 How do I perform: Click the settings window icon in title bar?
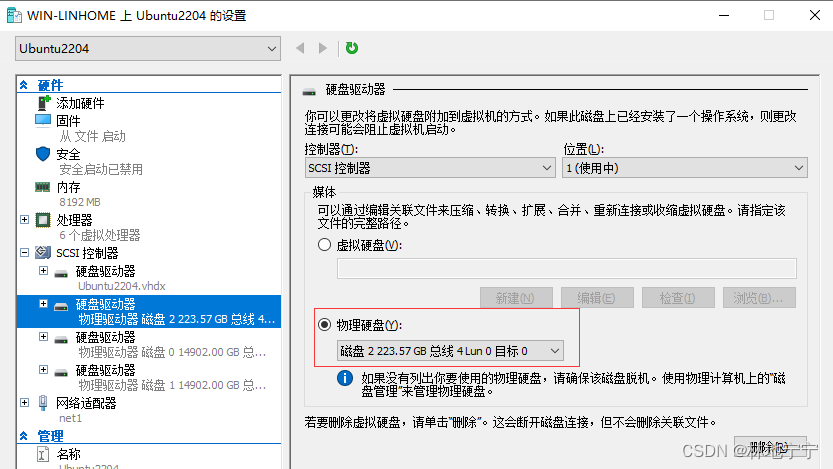tap(14, 15)
